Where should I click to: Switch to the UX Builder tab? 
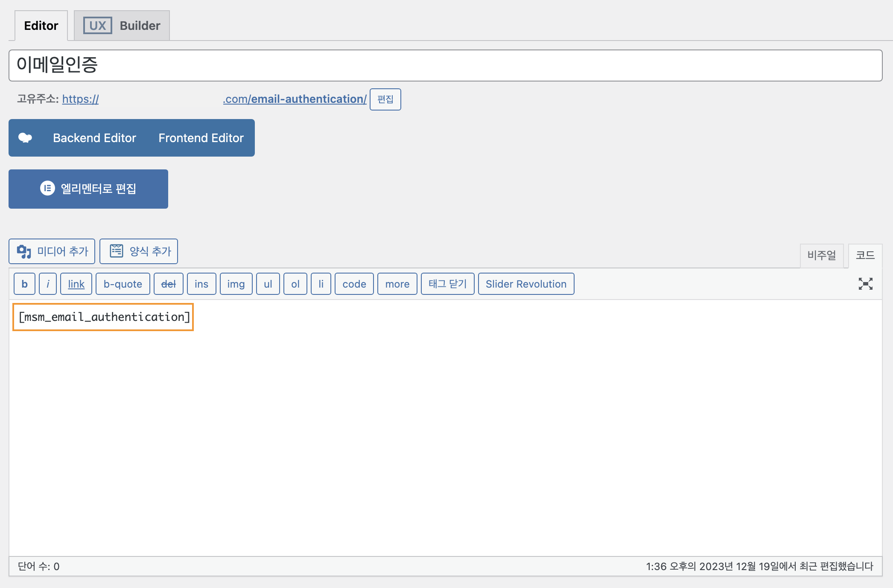coord(122,26)
